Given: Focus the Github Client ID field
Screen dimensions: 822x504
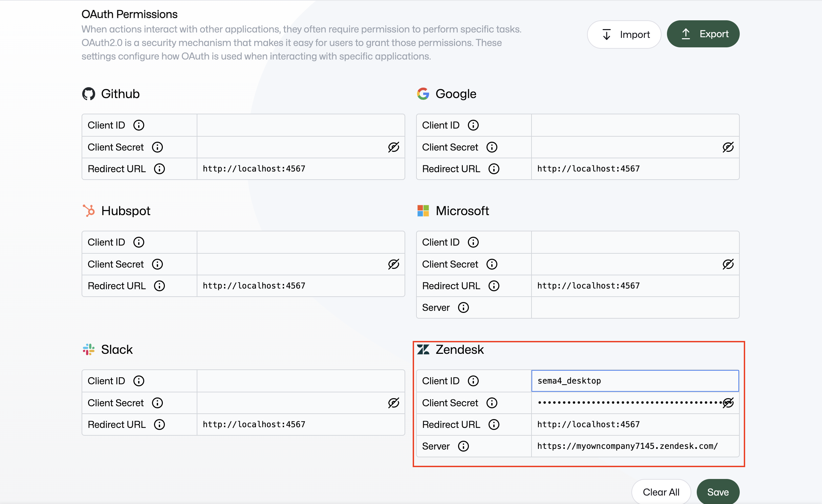Looking at the screenshot, I should (301, 125).
